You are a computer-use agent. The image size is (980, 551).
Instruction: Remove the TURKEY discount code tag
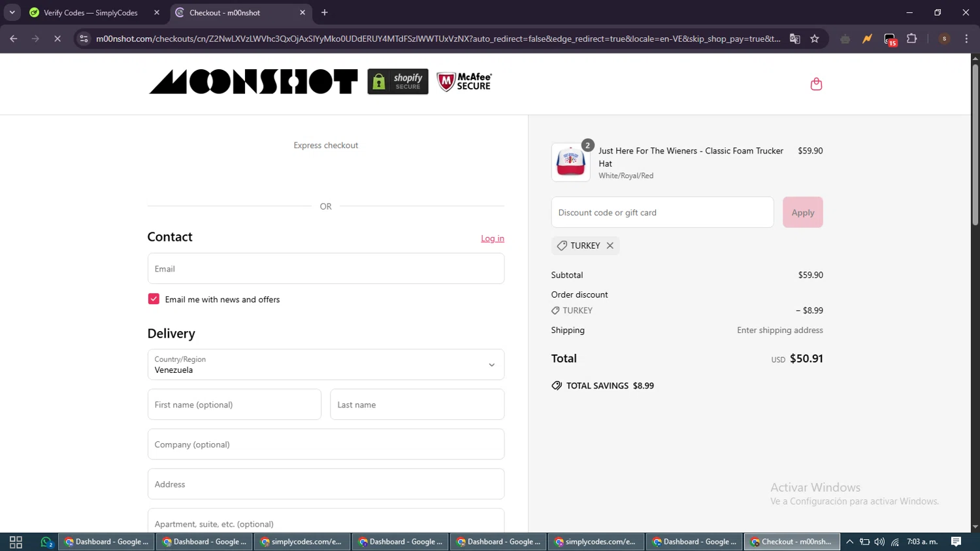point(610,245)
